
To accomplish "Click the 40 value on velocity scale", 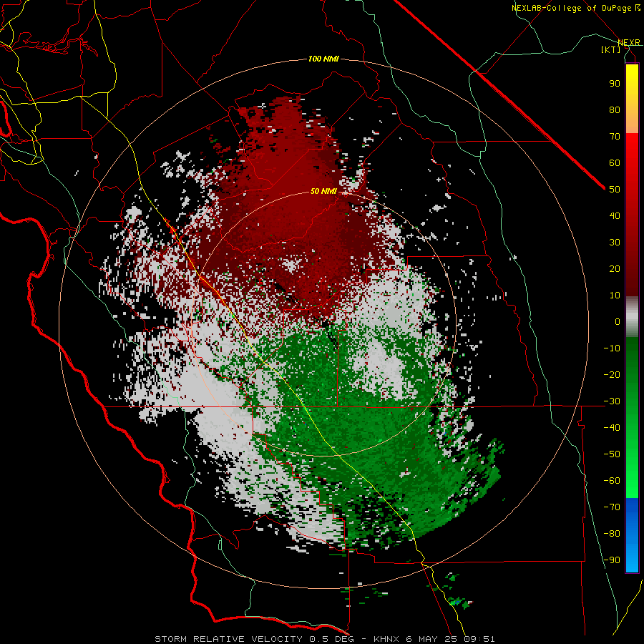I will point(615,216).
